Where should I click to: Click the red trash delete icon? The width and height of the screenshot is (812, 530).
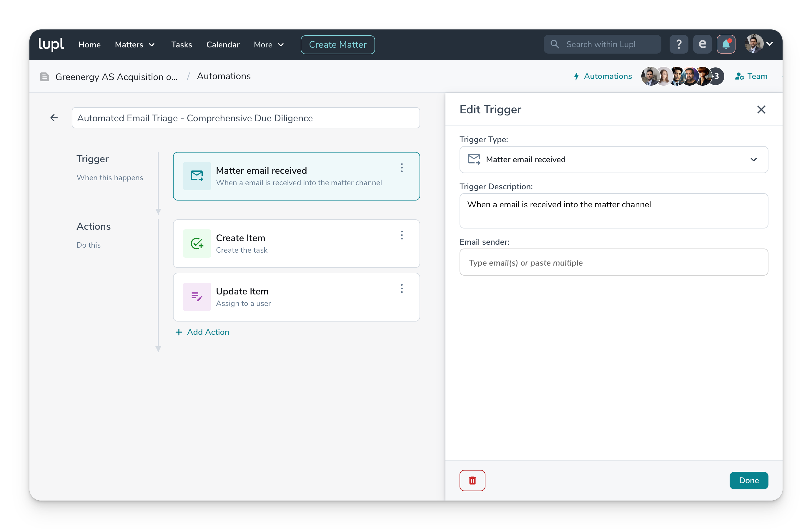[472, 481]
